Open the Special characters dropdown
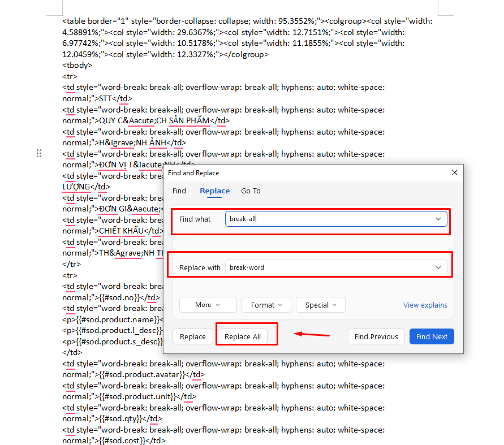The height and width of the screenshot is (445, 504). tap(320, 305)
